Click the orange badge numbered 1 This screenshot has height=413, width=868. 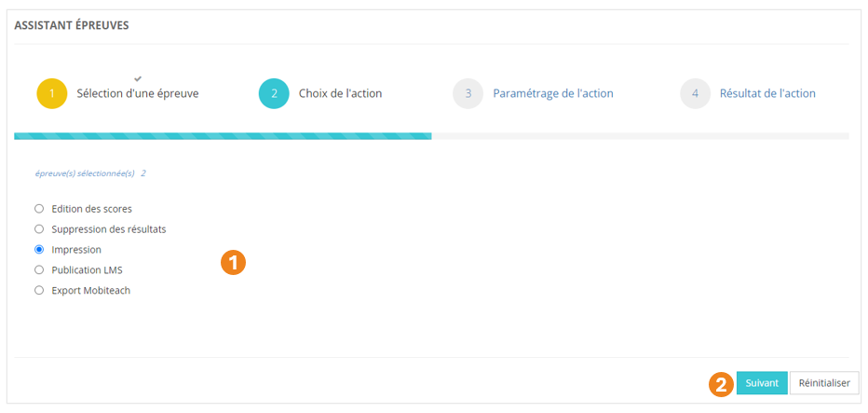tap(233, 263)
